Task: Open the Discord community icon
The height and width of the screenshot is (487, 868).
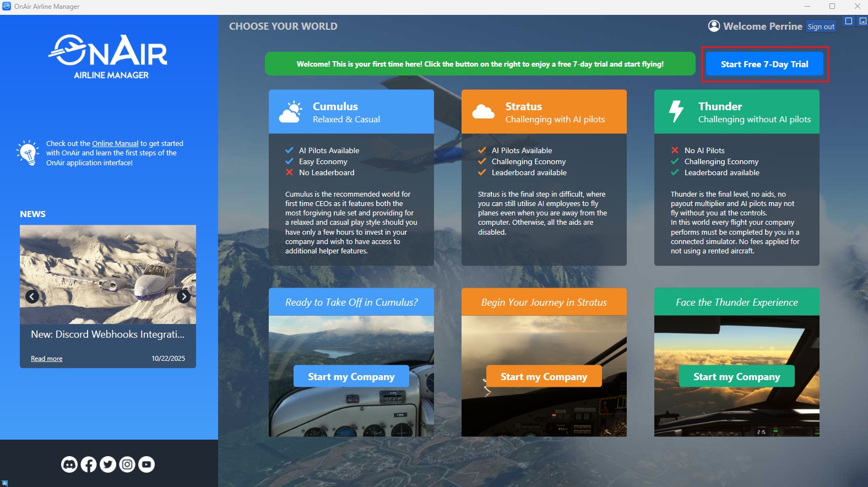Action: 69,464
